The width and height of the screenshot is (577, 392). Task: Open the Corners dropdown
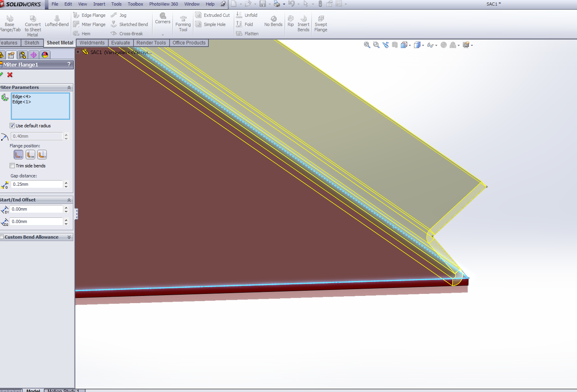163,34
